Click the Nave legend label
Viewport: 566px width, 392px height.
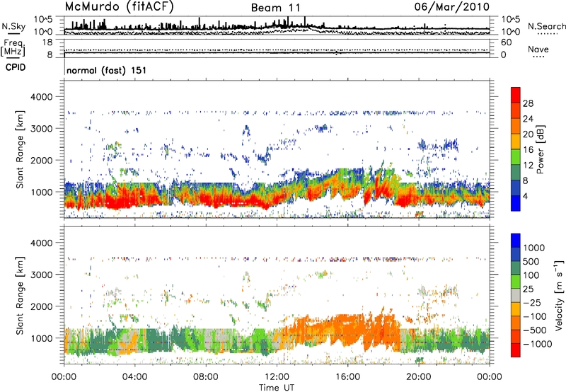coord(538,50)
